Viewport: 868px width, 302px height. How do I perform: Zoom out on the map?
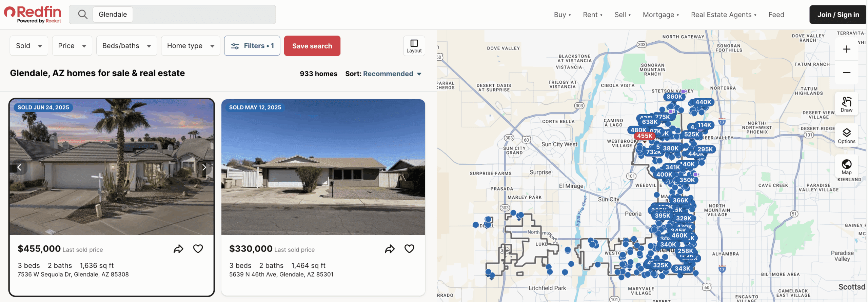tap(846, 73)
